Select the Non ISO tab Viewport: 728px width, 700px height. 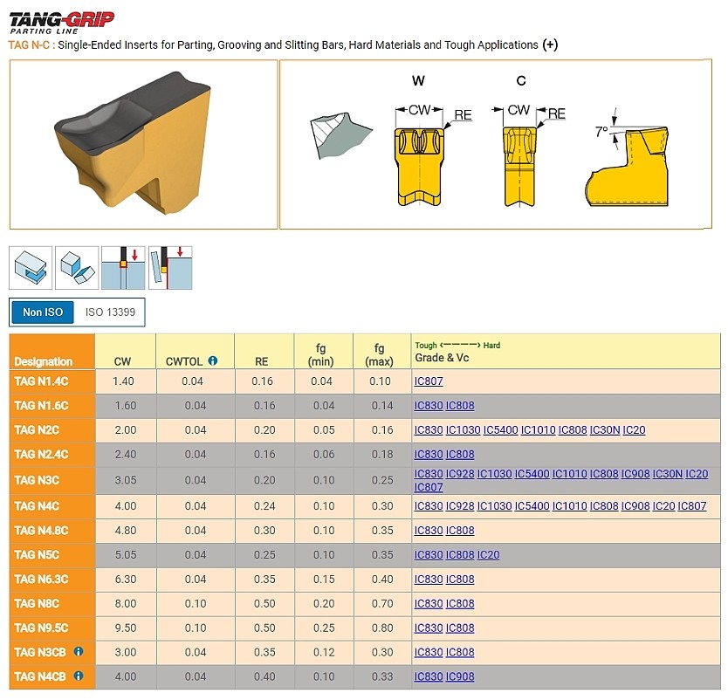point(43,312)
